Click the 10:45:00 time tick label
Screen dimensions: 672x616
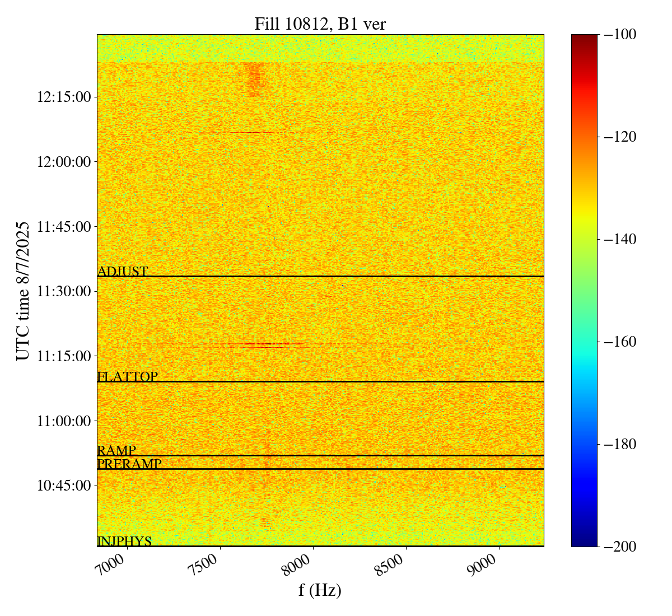pyautogui.click(x=64, y=486)
